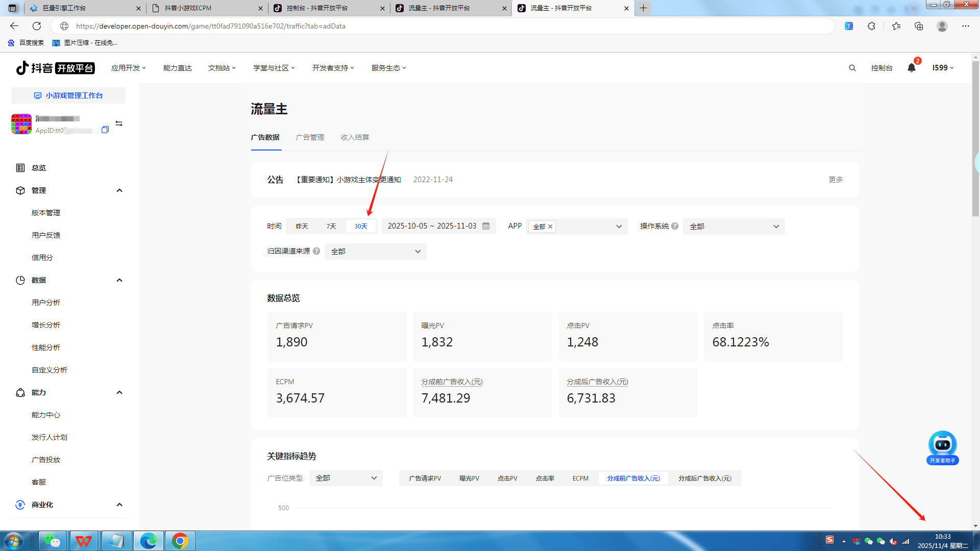The image size is (980, 551).
Task: Click the 归因渠道来源 help question icon
Action: [316, 251]
